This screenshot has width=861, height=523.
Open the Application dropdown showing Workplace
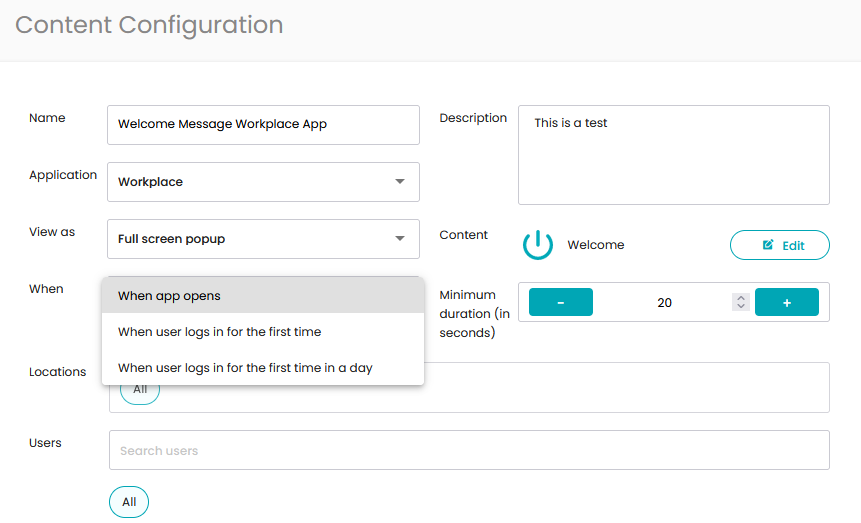point(263,182)
